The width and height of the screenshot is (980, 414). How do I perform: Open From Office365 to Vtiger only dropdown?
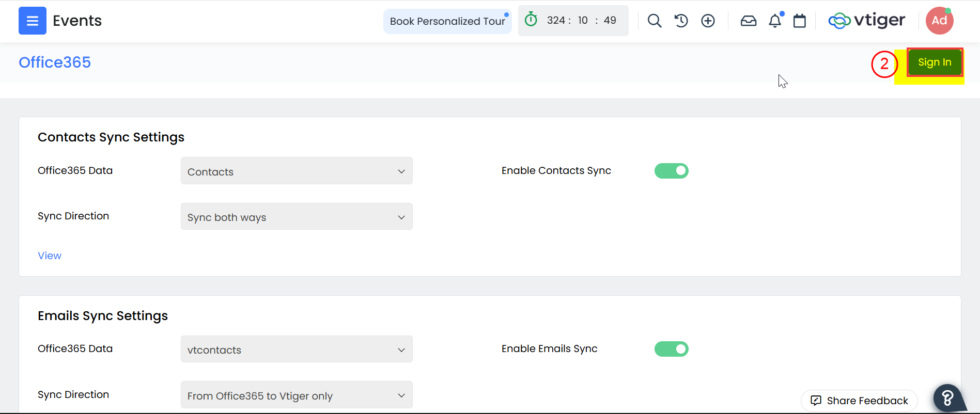(x=297, y=395)
